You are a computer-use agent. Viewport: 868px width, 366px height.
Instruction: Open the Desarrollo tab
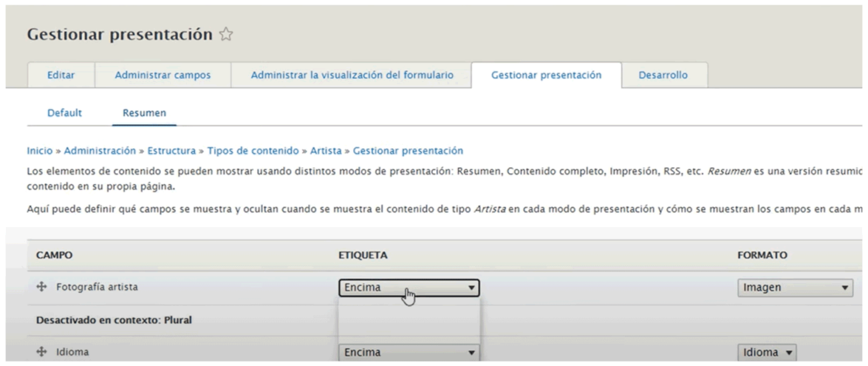pyautogui.click(x=664, y=75)
